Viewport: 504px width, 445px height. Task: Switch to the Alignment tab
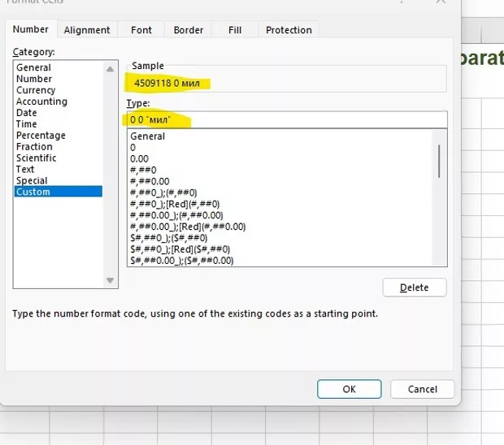click(x=87, y=30)
